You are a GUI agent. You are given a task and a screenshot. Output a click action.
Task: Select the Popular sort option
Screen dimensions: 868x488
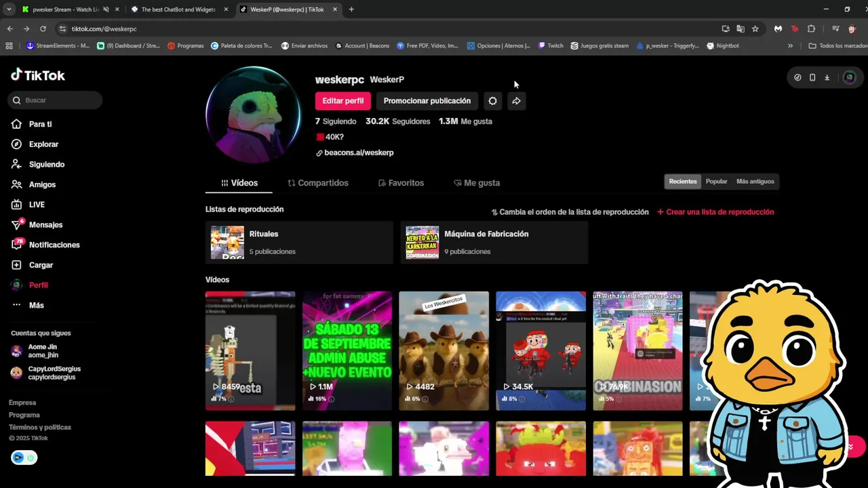pyautogui.click(x=716, y=182)
